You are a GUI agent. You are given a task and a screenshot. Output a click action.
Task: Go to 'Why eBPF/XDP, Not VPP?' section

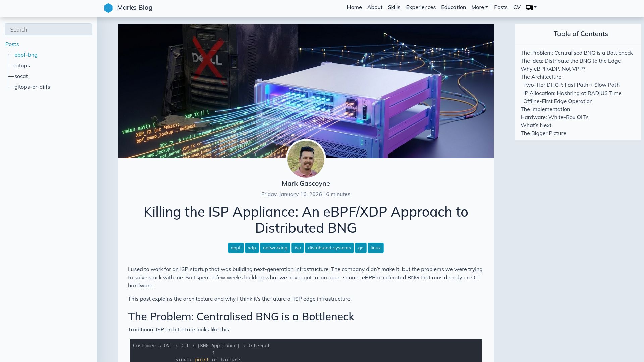tap(553, 69)
